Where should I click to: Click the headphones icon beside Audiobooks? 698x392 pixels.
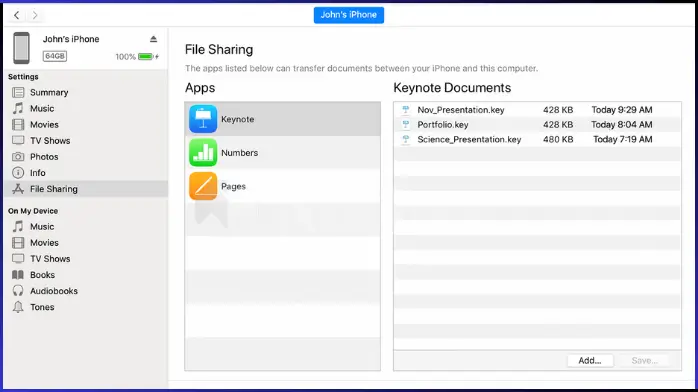(x=18, y=291)
